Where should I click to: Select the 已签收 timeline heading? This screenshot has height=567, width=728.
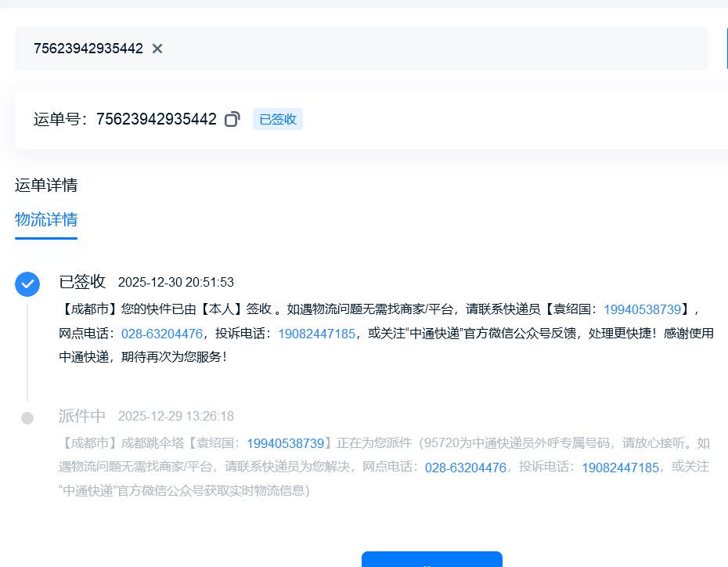pos(82,282)
